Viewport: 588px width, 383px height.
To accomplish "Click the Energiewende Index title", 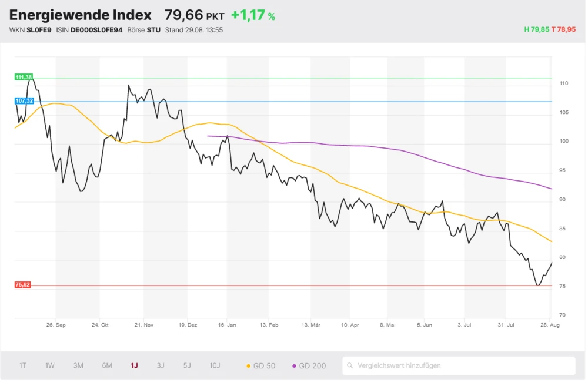I will click(80, 15).
